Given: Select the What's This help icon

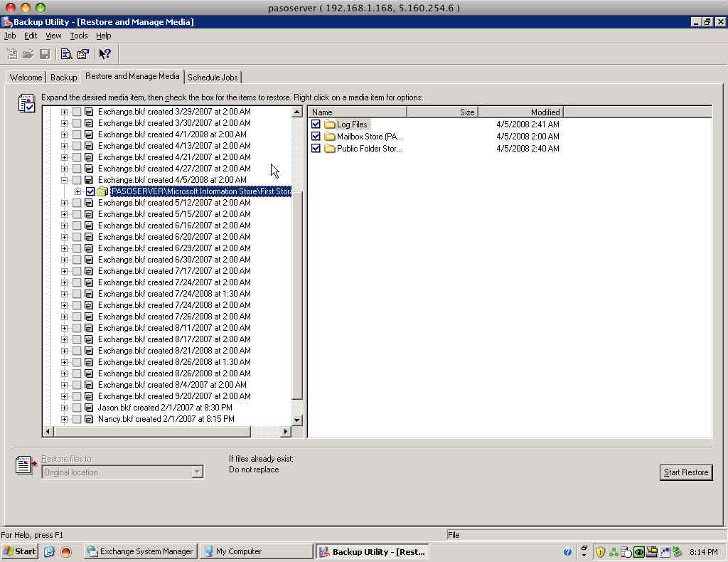Looking at the screenshot, I should tap(104, 53).
